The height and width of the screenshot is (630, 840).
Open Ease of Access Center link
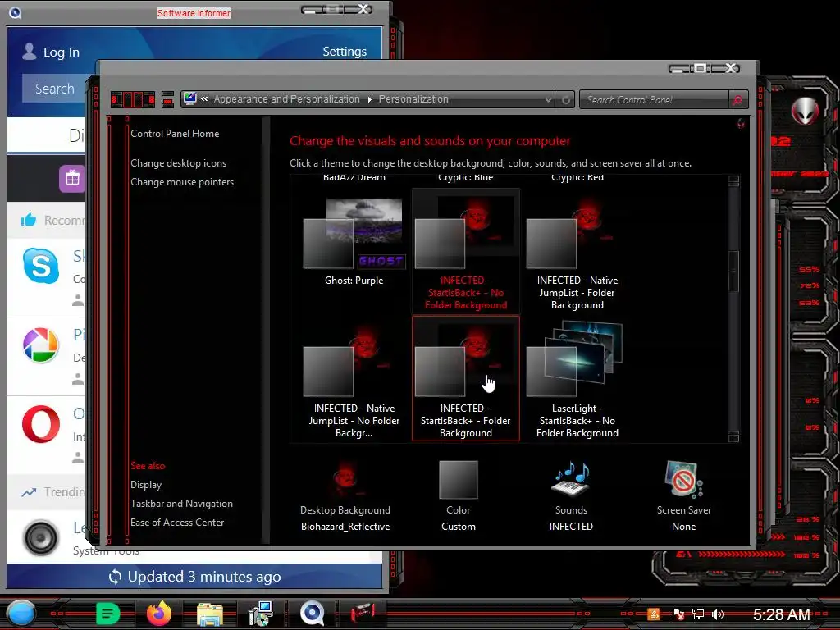[x=177, y=523]
